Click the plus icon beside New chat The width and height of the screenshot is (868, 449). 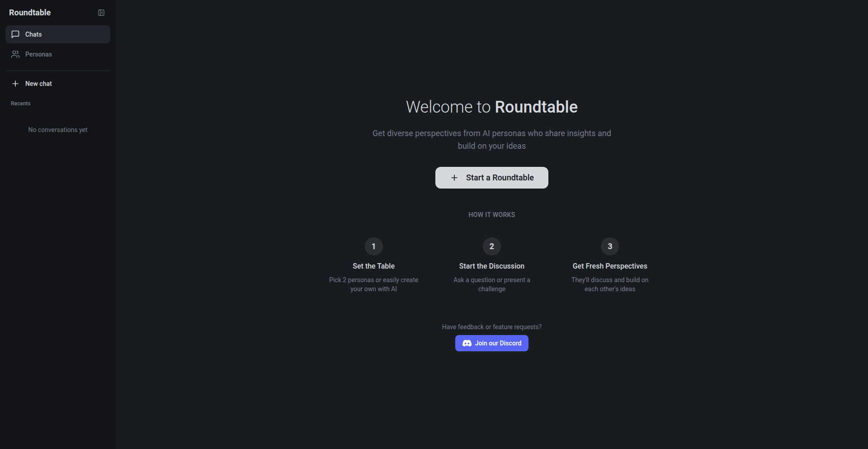point(15,83)
